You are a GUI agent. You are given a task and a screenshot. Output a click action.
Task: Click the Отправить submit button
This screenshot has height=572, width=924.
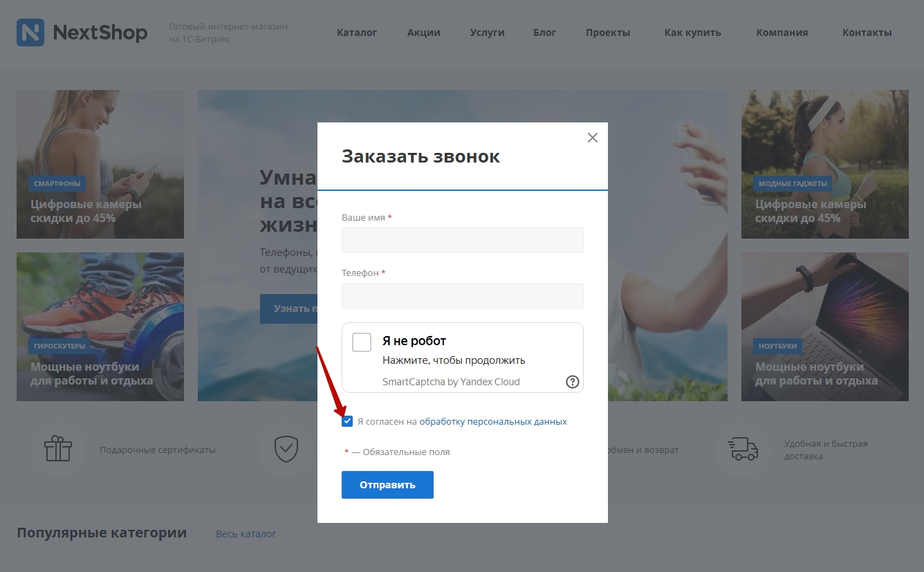click(387, 485)
